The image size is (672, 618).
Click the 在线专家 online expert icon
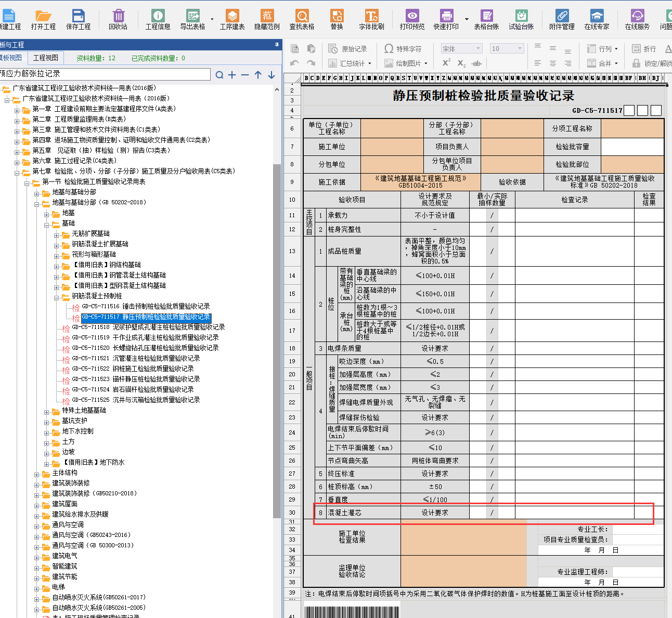click(x=597, y=20)
